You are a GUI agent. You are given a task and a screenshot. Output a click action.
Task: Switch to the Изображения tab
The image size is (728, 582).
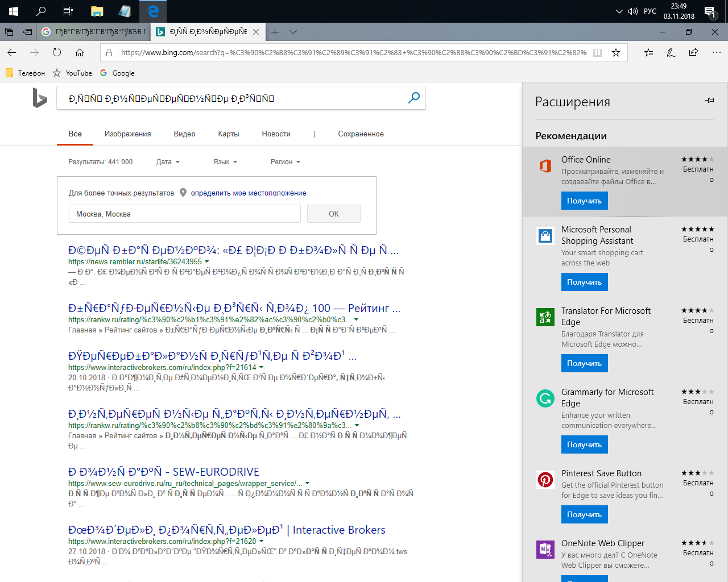tap(128, 134)
